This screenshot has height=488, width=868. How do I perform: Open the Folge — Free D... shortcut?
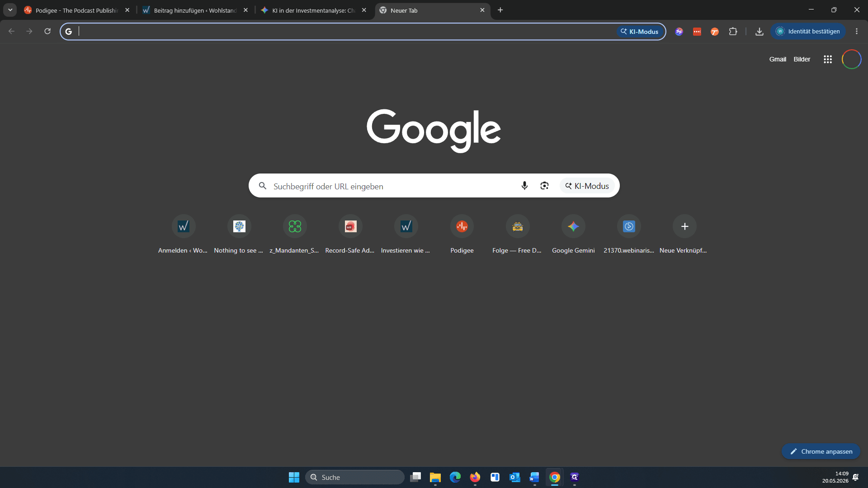(517, 235)
